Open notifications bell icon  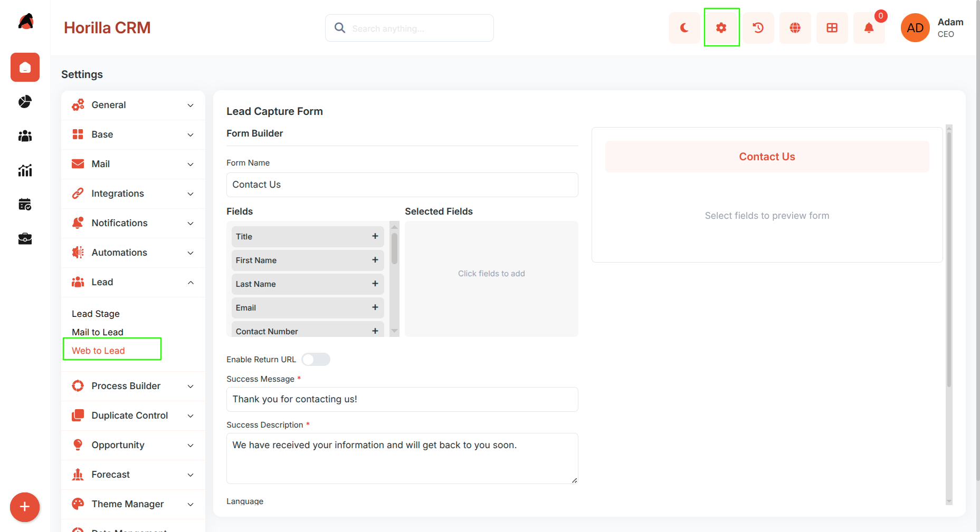tap(869, 28)
